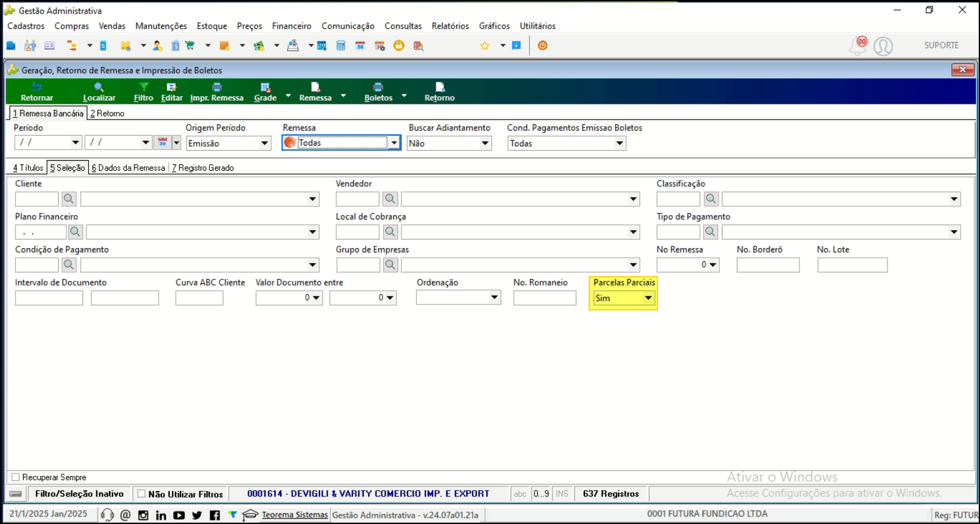Click the YouTube icon in status bar
Image resolution: width=980 pixels, height=524 pixels.
(179, 515)
